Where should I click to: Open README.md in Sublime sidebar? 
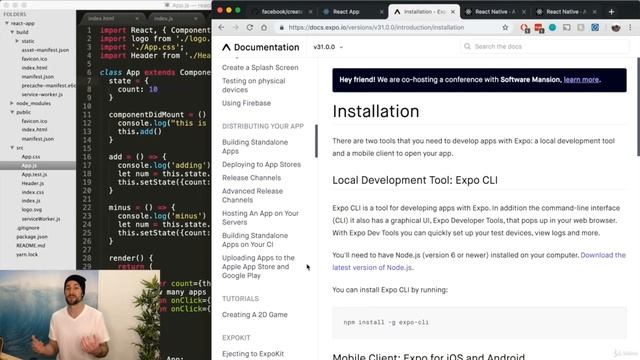[31, 245]
